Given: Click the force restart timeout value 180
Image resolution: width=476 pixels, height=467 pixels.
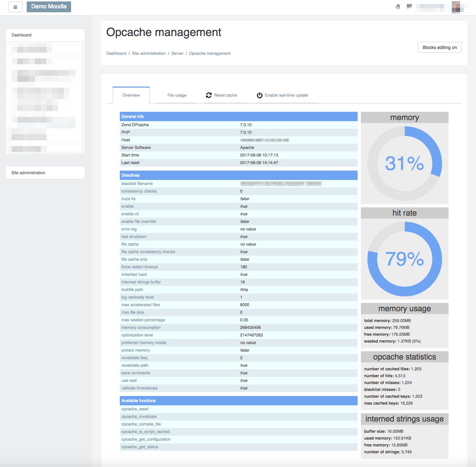Looking at the screenshot, I should pyautogui.click(x=244, y=267).
